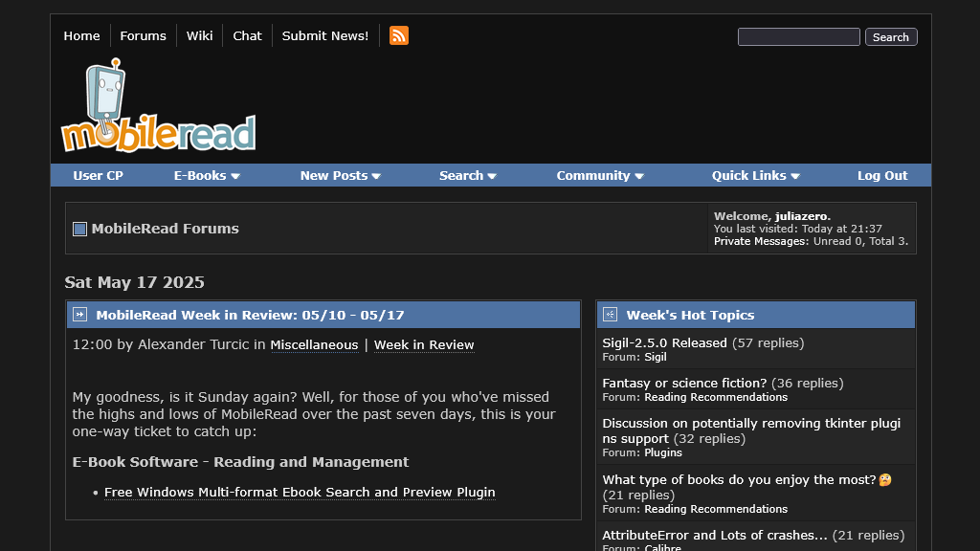Open the Chat link

point(248,35)
